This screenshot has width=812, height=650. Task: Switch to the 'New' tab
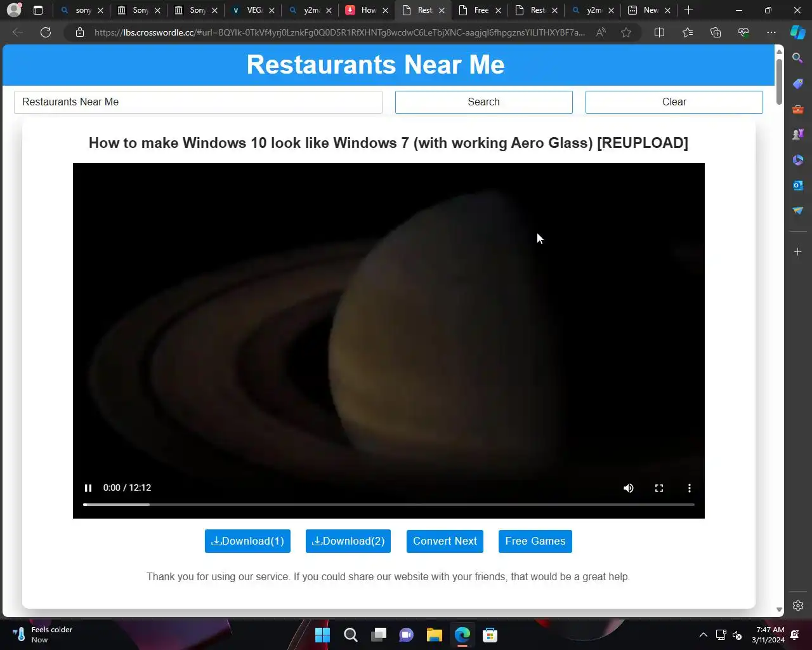click(648, 10)
